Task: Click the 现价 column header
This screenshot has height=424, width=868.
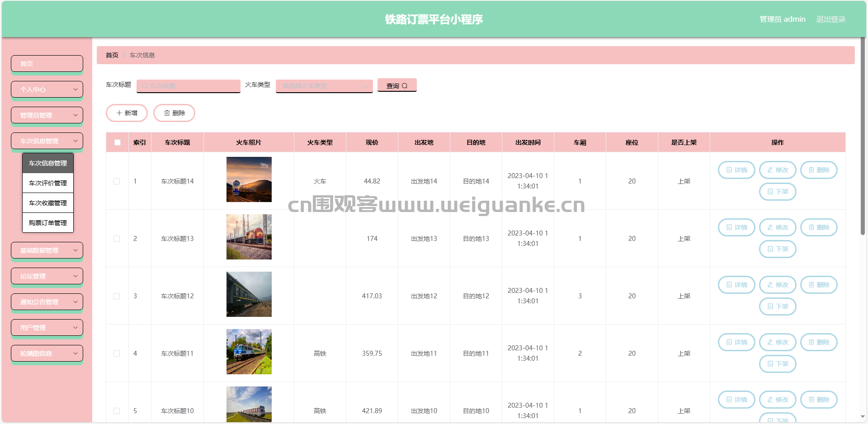Action: (x=372, y=142)
